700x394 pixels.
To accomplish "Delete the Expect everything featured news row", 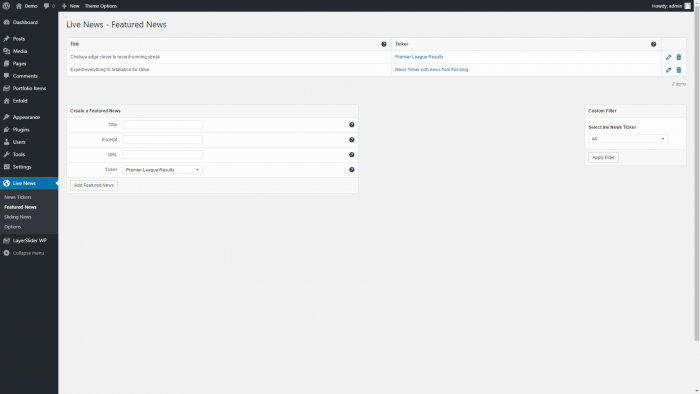I will (x=679, y=70).
